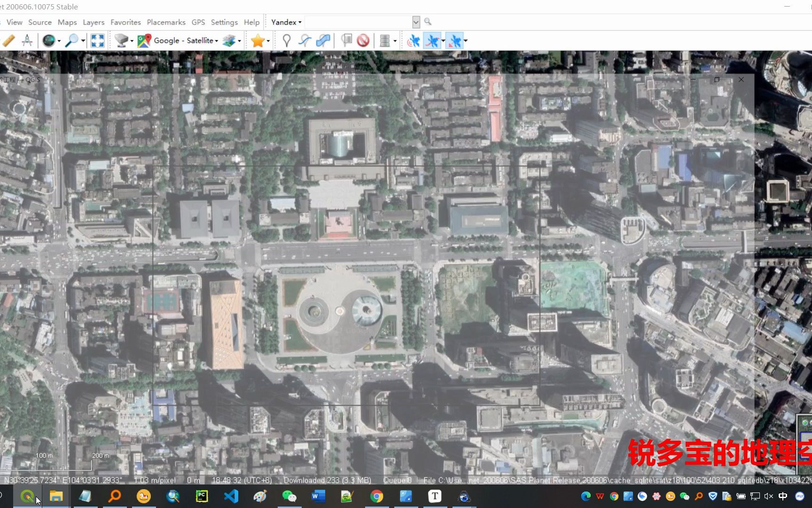Viewport: 812px width, 508px height.
Task: Click the Queue 0 status entry
Action: [x=397, y=480]
